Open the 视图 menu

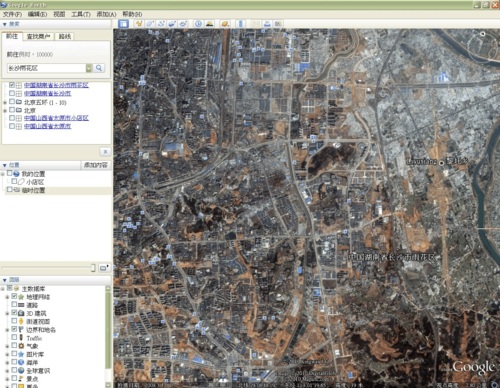point(59,14)
